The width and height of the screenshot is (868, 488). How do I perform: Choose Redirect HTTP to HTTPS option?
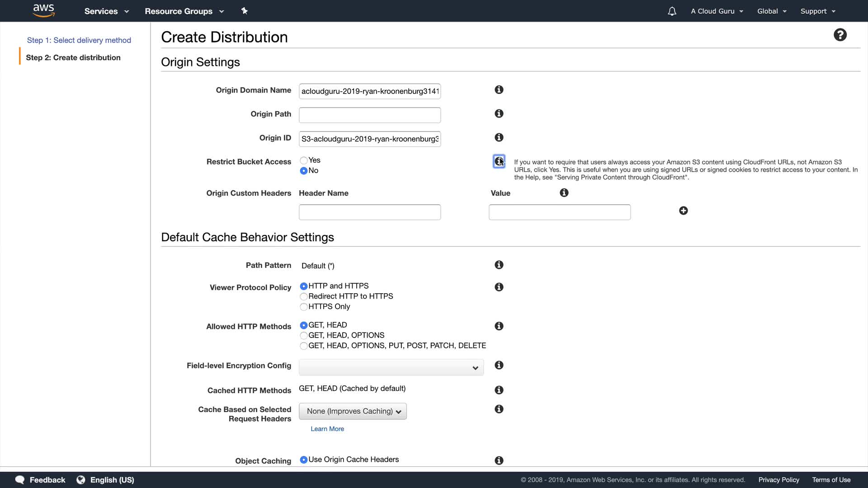point(304,296)
